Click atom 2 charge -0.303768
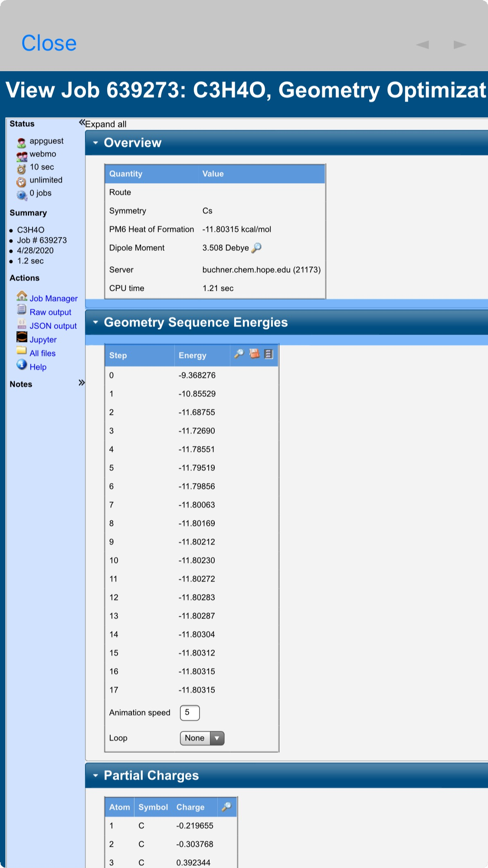This screenshot has height=868, width=488. 195,844
